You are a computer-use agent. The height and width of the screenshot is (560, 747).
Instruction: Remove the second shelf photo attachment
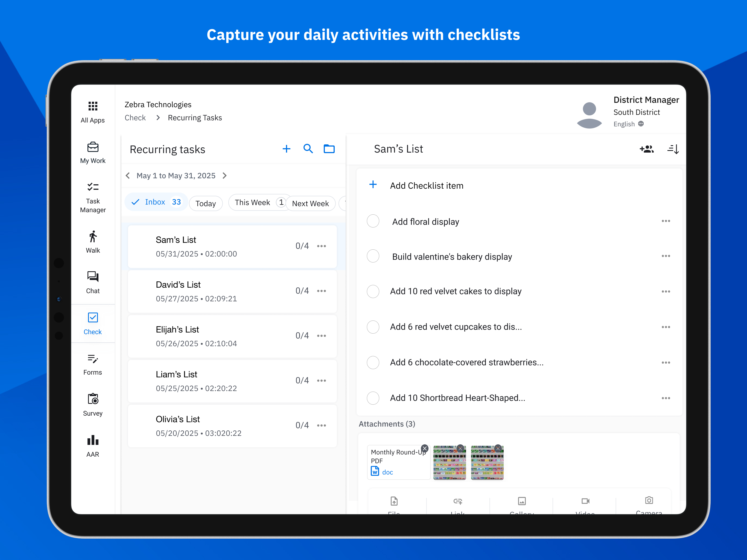[x=498, y=448]
